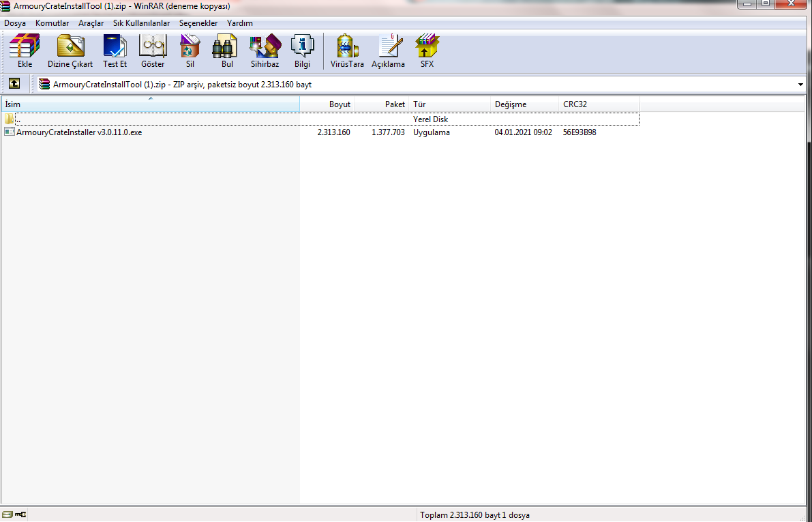
Task: Click the disk icon in status bar
Action: (7, 514)
